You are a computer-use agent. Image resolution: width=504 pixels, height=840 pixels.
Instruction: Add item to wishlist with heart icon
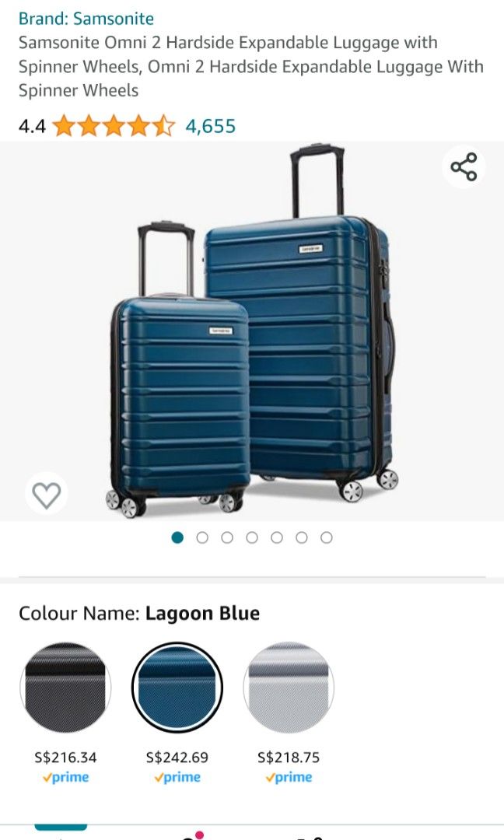47,495
